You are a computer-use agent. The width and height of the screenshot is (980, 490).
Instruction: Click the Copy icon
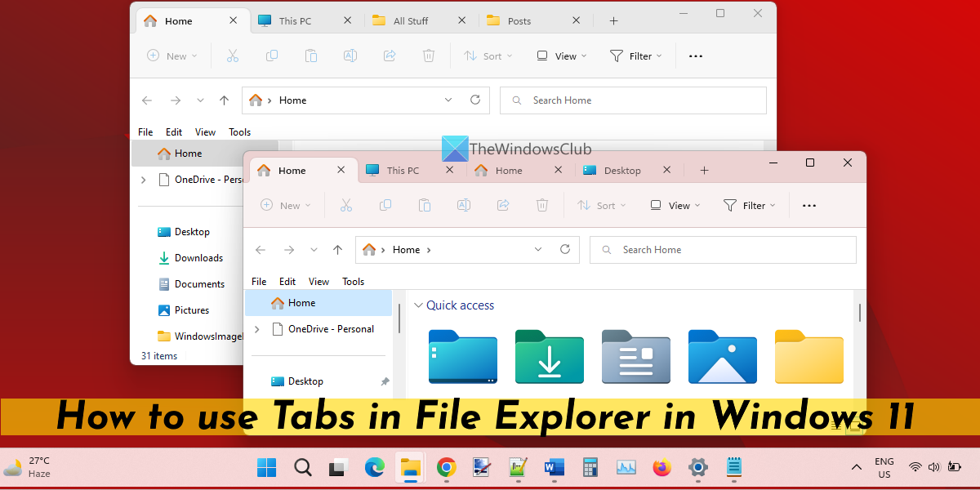(385, 205)
